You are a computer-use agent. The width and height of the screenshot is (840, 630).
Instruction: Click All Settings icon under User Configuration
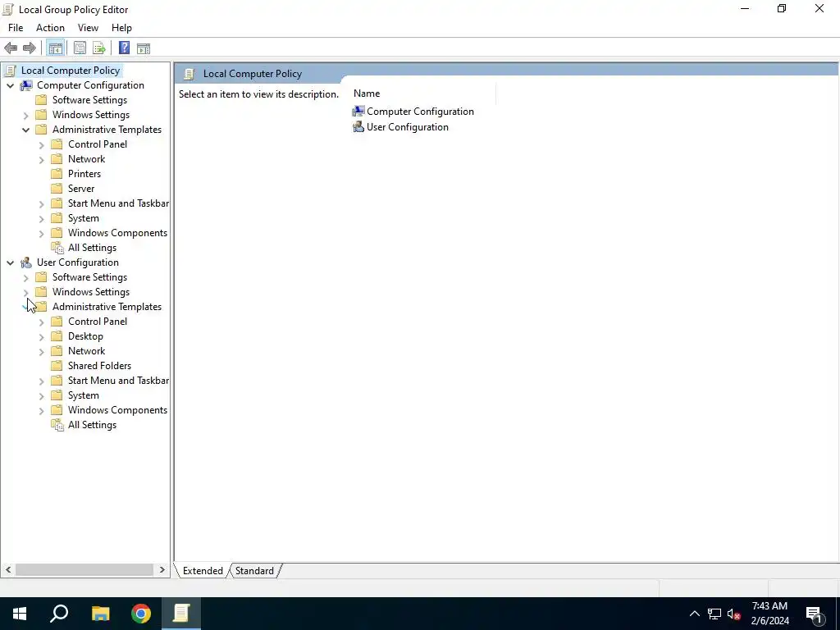(57, 425)
